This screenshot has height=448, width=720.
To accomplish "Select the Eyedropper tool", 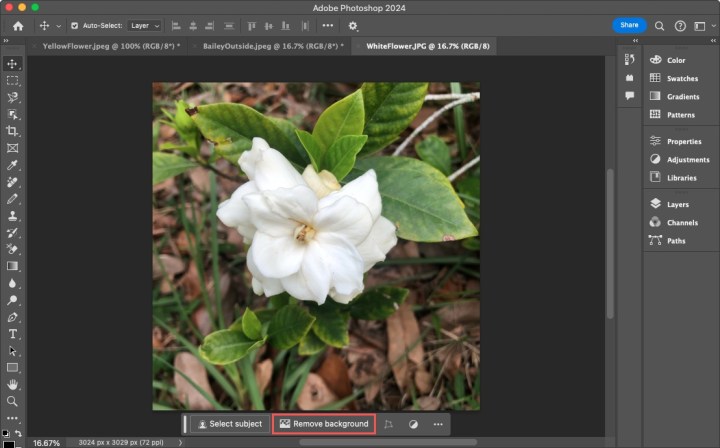I will tap(12, 165).
